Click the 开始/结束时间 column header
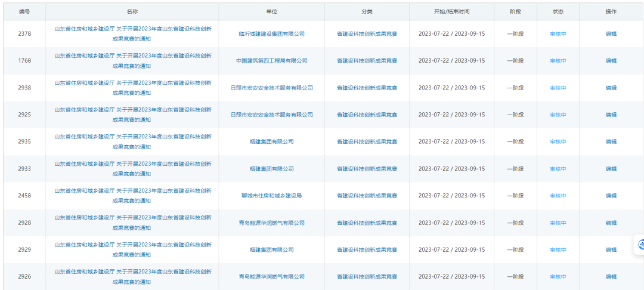The image size is (644, 290). pyautogui.click(x=451, y=12)
